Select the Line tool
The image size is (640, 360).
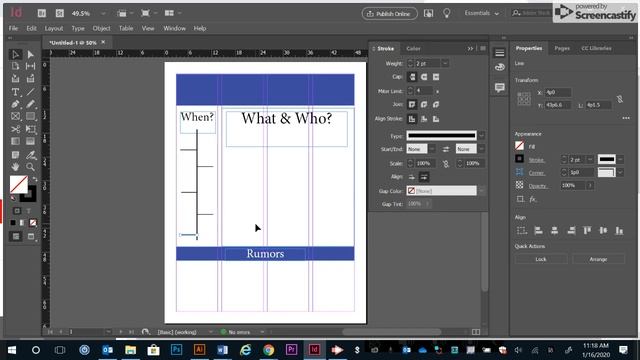point(30,92)
